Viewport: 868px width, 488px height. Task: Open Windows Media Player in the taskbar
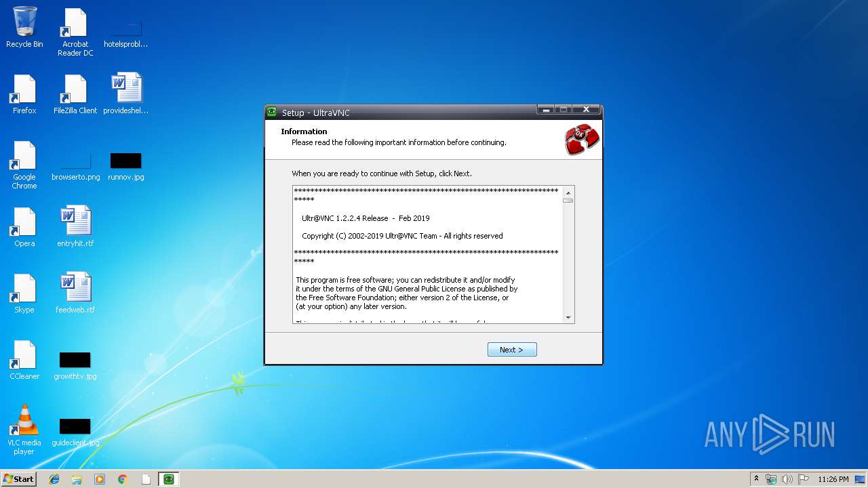(x=100, y=479)
